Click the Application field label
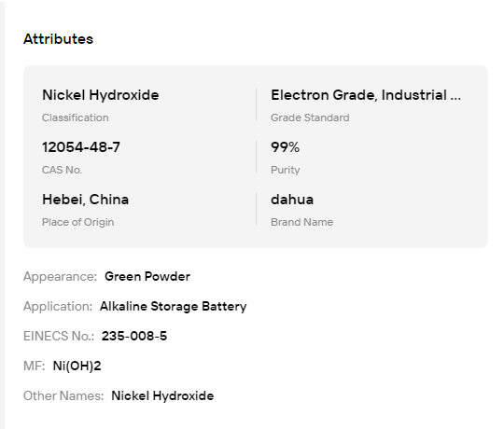The image size is (504, 429). click(x=58, y=306)
